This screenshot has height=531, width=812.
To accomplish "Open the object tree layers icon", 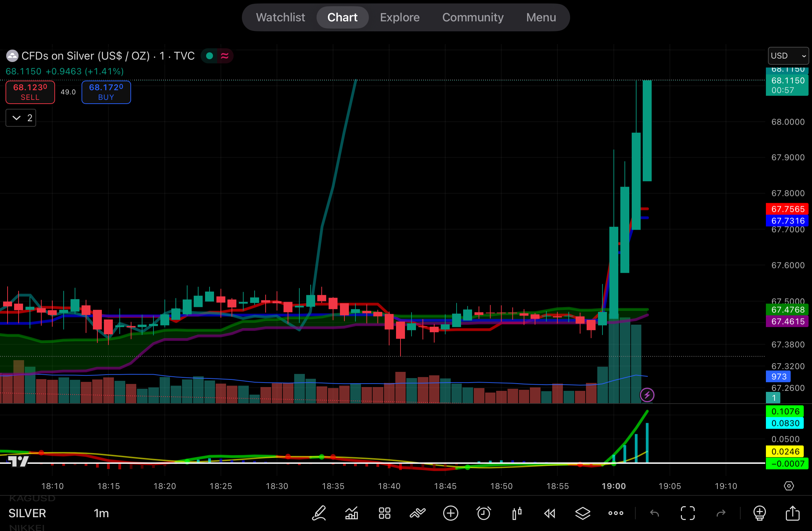I will pos(583,513).
